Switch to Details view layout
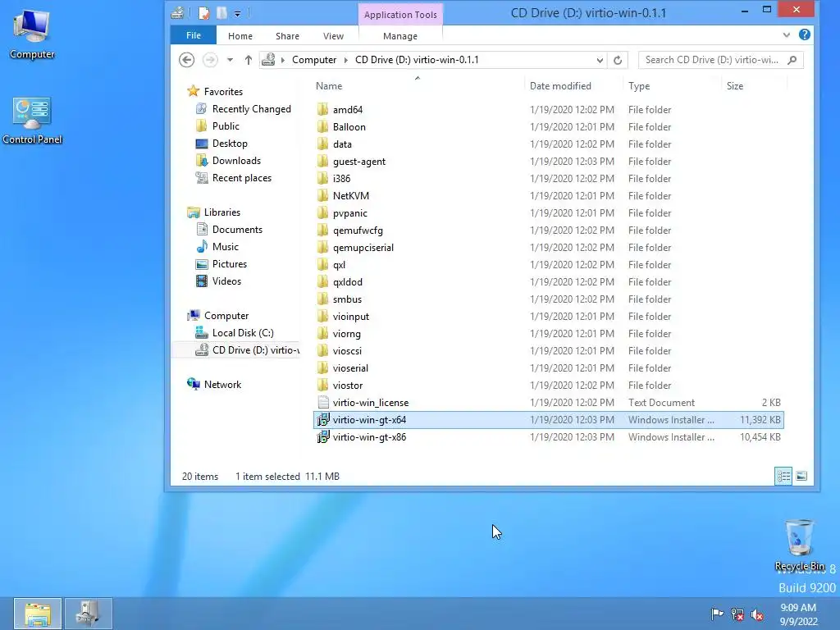This screenshot has height=630, width=840. click(x=783, y=476)
